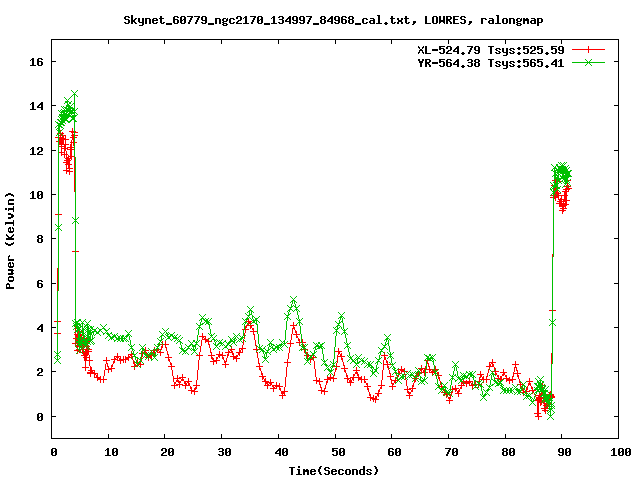This screenshot has height=480, width=640.
Task: Click the y-axis tick label 16
Action: [36, 62]
